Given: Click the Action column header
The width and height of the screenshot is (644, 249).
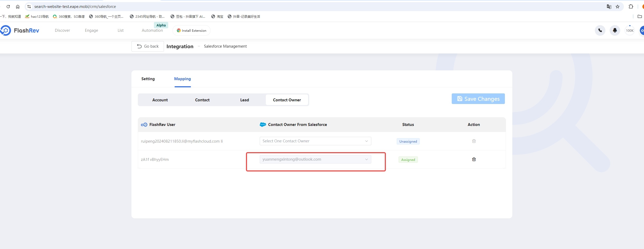Looking at the screenshot, I should (474, 125).
